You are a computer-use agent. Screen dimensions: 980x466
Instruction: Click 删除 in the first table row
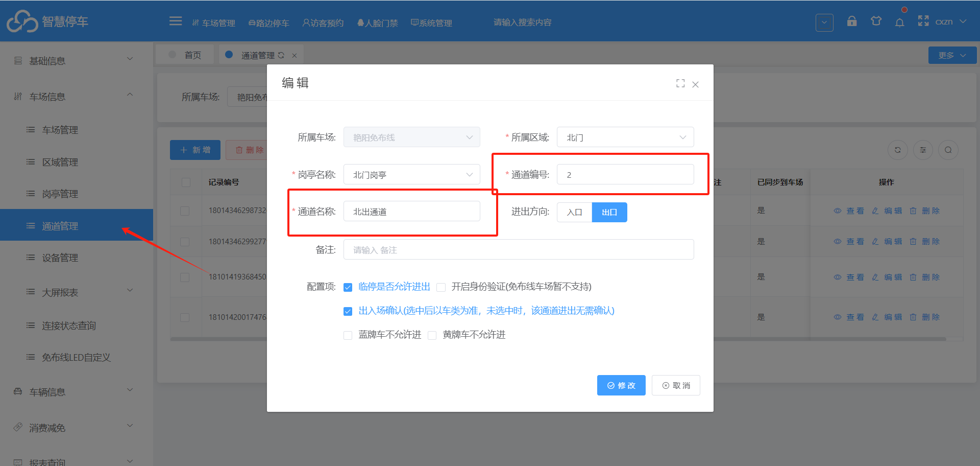(x=925, y=211)
